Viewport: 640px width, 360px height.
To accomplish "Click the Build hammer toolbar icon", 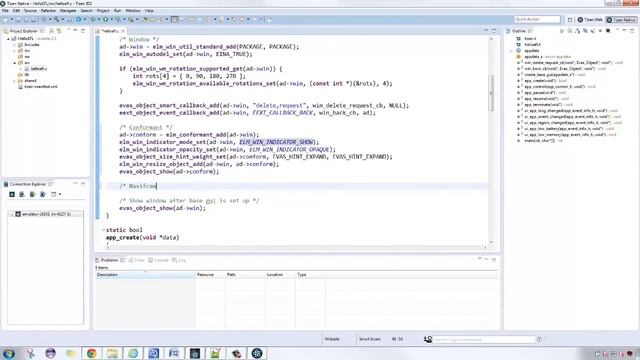I will pyautogui.click(x=57, y=20).
